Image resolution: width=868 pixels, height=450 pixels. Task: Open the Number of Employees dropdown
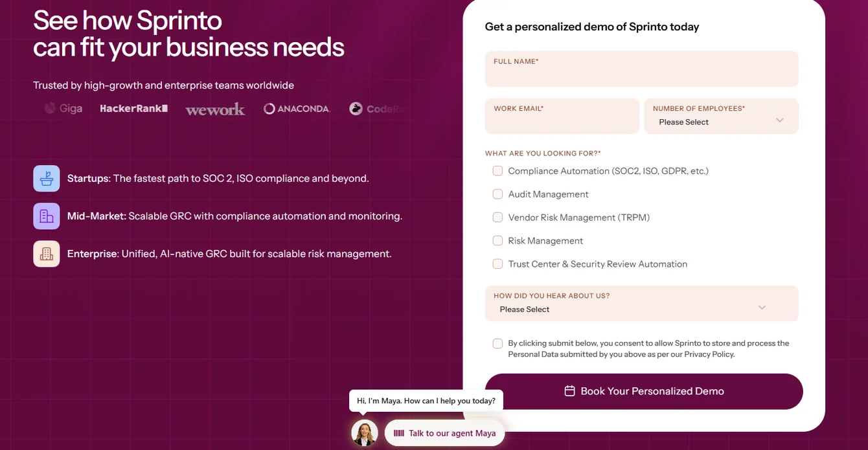coord(721,116)
